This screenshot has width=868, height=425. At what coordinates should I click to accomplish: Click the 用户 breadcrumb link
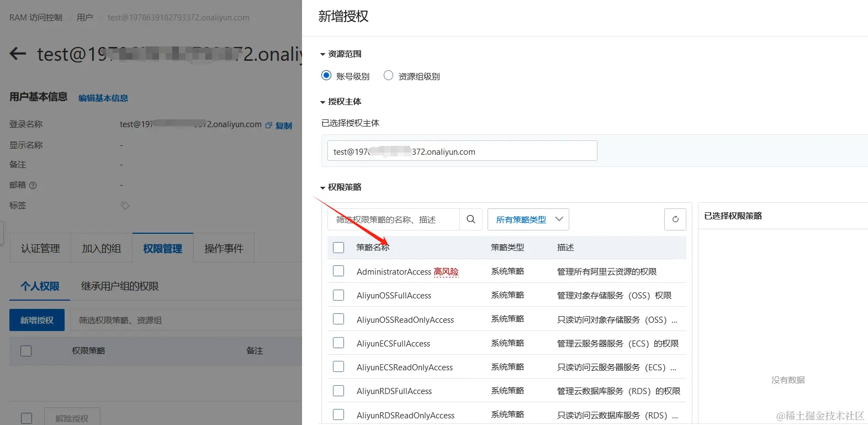tap(84, 17)
